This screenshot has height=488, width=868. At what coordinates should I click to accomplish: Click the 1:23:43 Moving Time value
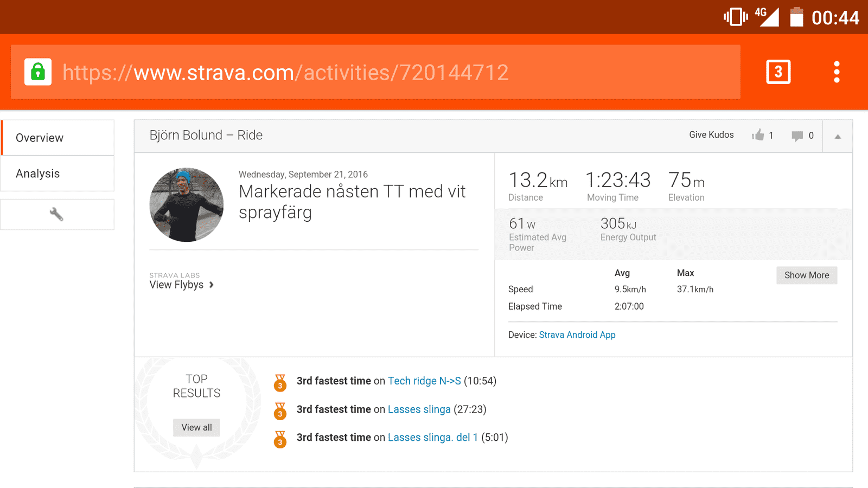[618, 180]
